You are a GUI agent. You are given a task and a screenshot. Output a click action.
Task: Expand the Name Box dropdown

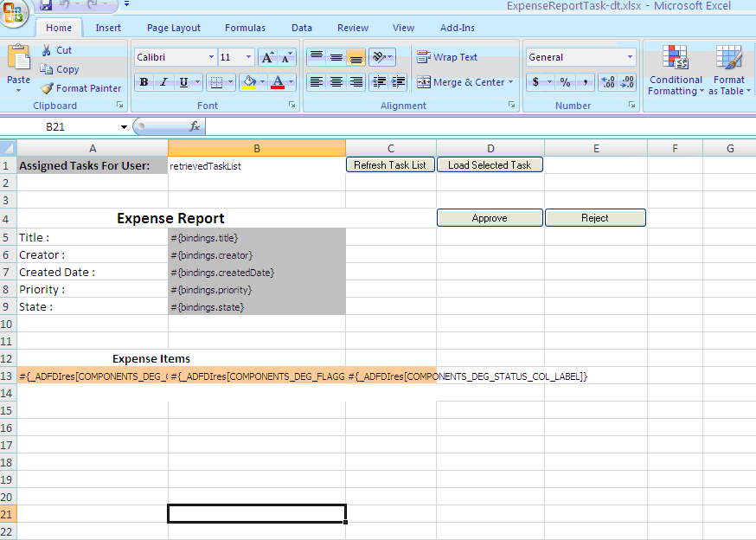point(124,127)
